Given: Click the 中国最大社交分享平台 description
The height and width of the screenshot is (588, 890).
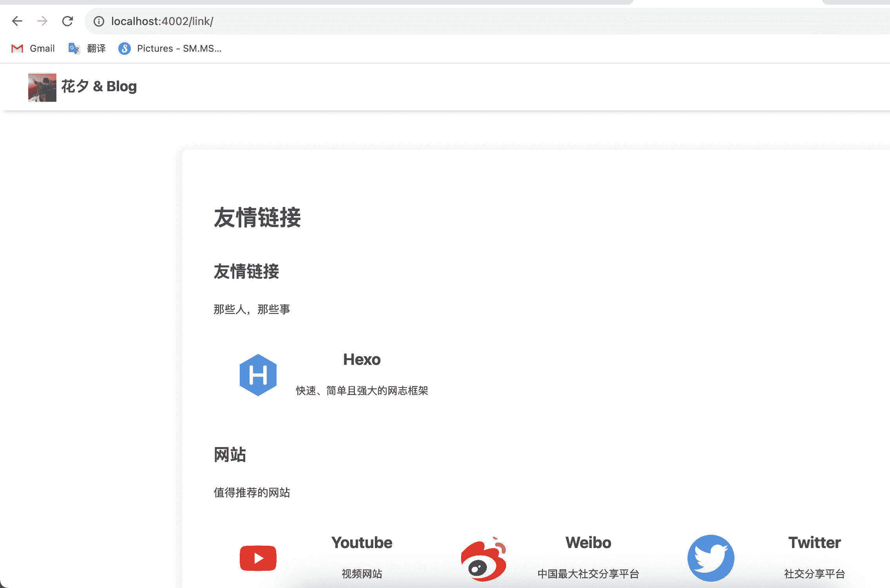Looking at the screenshot, I should (x=588, y=574).
